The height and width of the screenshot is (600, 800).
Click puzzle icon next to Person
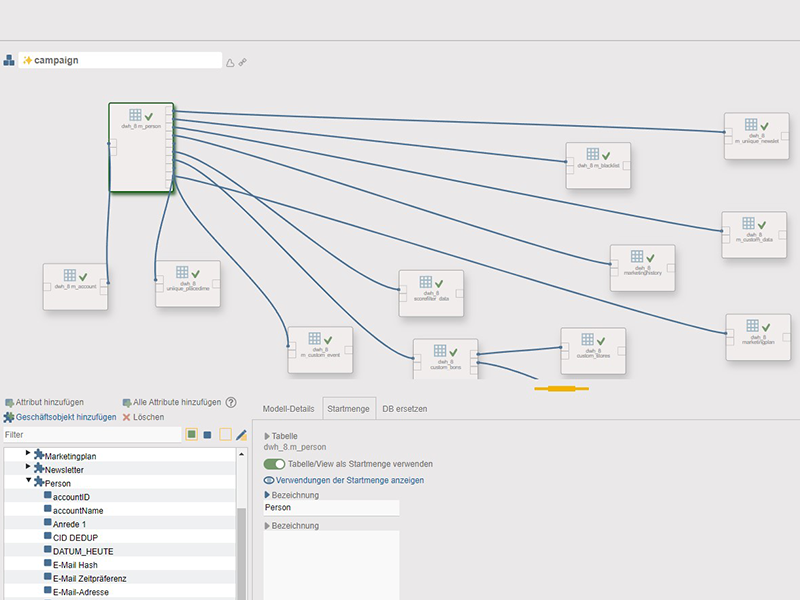39,482
